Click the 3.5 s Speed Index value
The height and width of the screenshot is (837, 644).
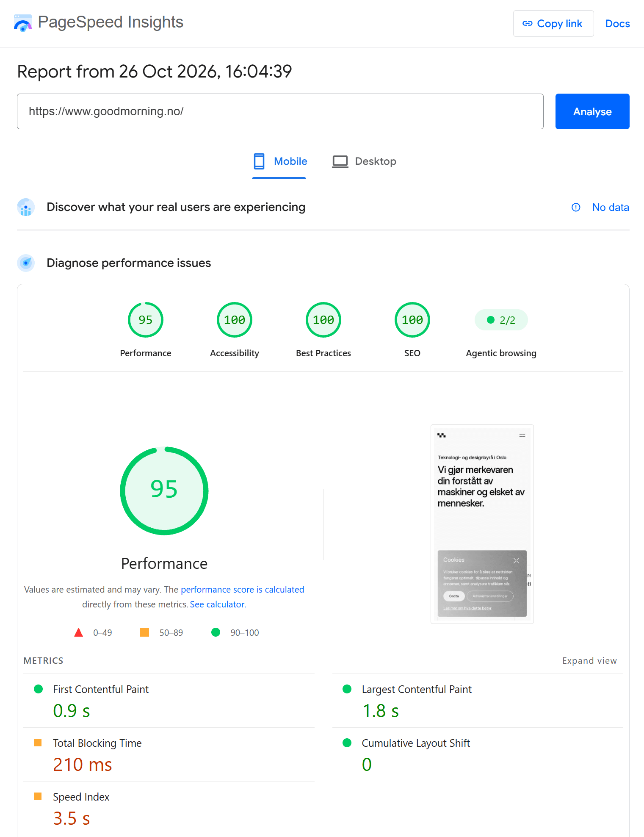click(x=72, y=818)
